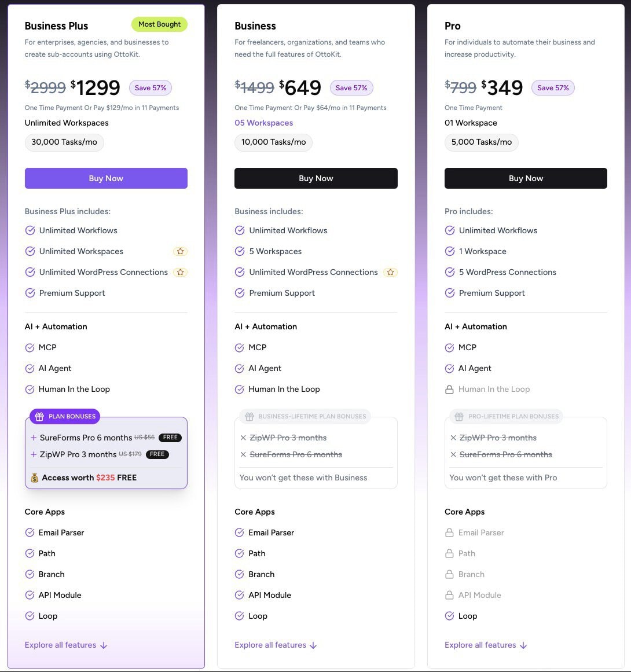Click star icon next to Business WordPress Connections
The image size is (631, 672).
click(390, 272)
